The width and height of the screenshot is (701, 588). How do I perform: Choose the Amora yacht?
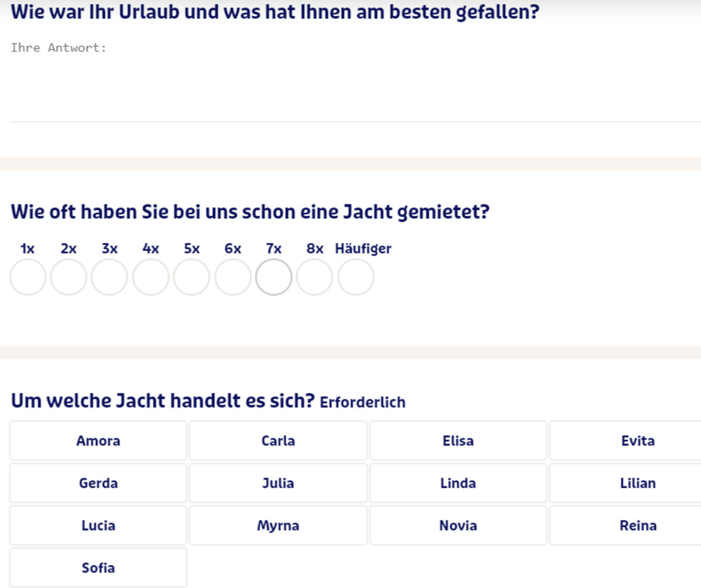(x=98, y=441)
